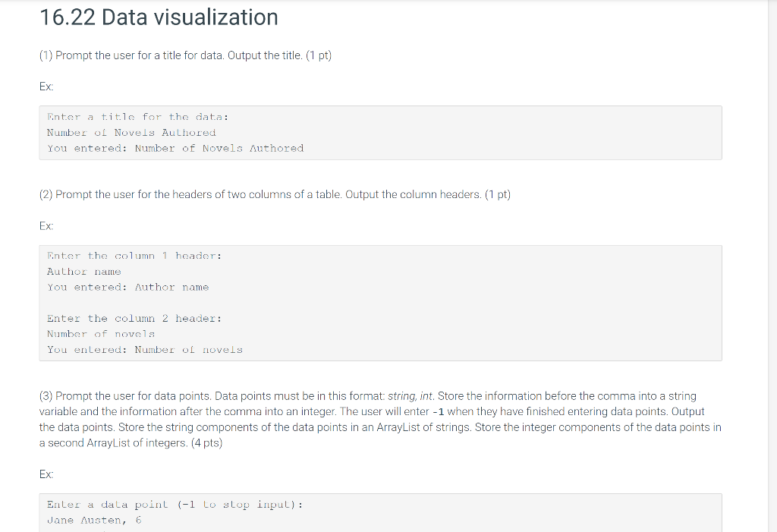The height and width of the screenshot is (532, 777).
Task: Click the 'Enter a title for the data:' code line
Action: click(x=138, y=117)
